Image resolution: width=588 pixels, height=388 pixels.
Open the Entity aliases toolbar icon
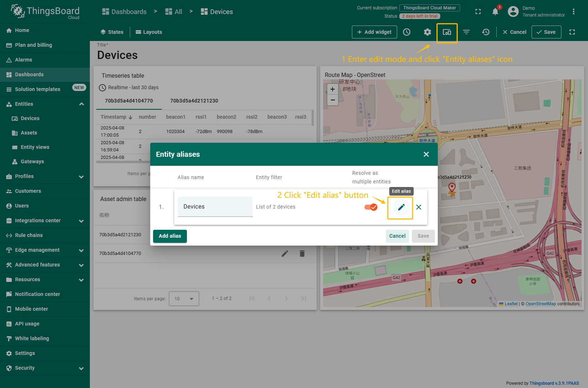point(447,32)
